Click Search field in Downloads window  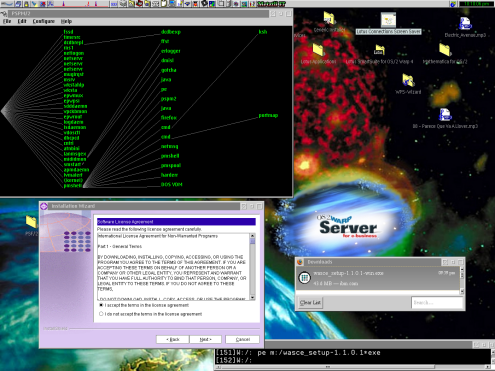437,303
